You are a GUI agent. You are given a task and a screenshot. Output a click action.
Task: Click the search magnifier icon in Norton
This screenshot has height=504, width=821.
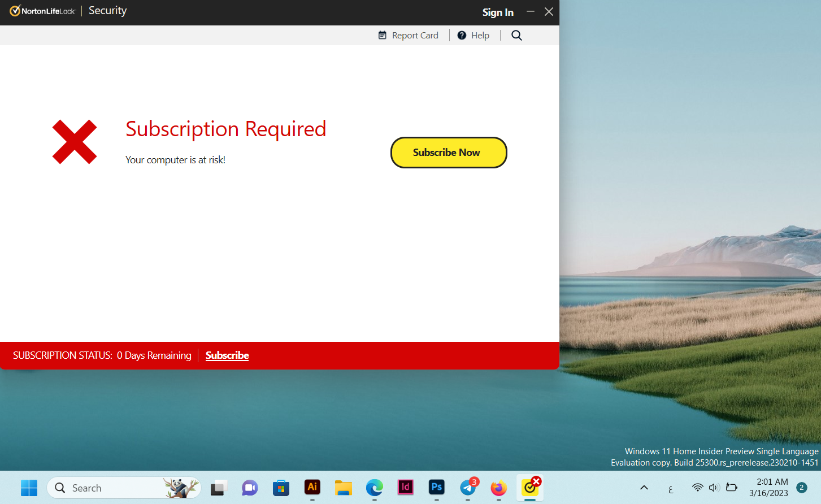click(516, 35)
